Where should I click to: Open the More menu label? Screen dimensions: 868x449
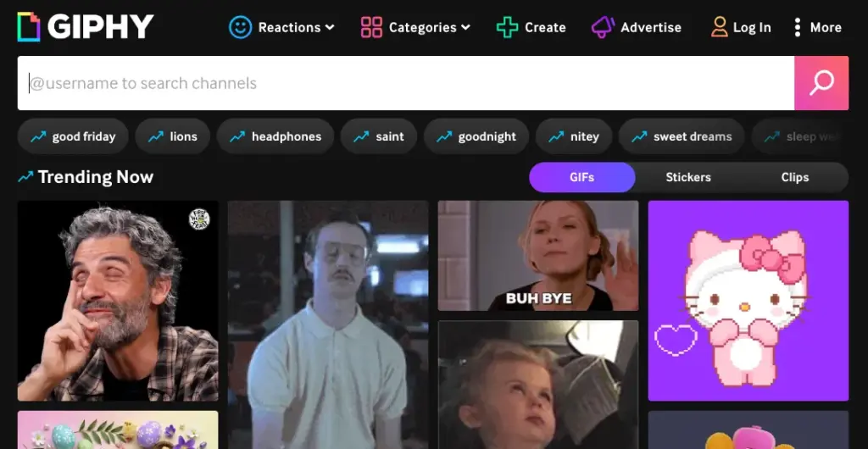826,27
